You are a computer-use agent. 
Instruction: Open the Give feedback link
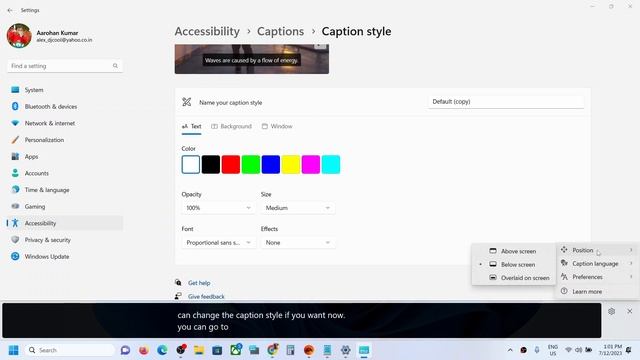(206, 296)
